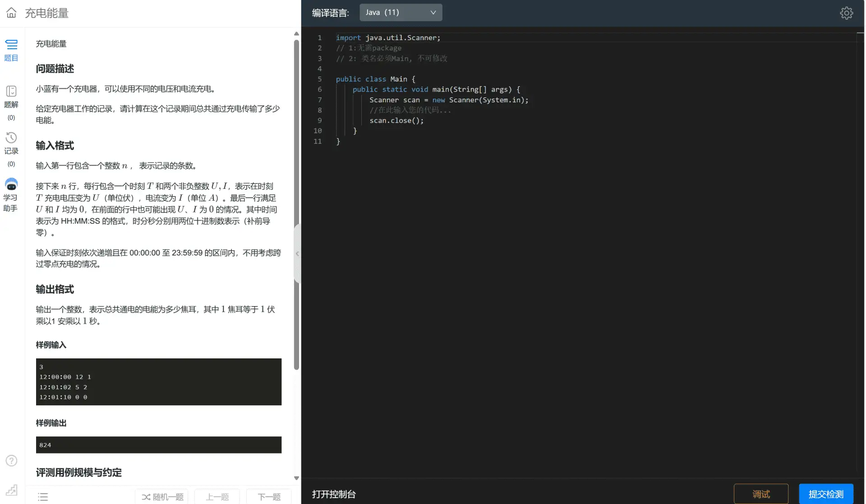Click the 评测用例规模与约定 heading
The width and height of the screenshot is (866, 504).
coord(79,472)
